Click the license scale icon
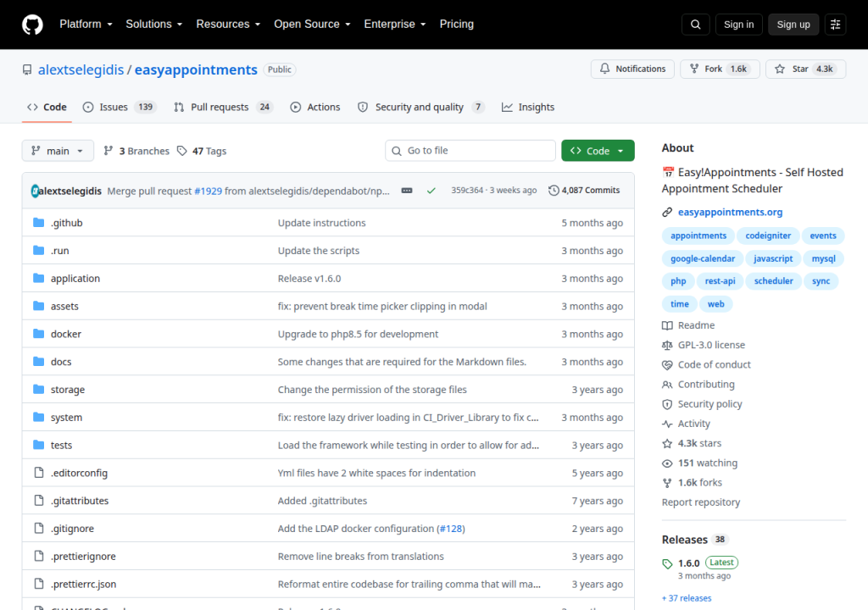Image resolution: width=868 pixels, height=610 pixels. coord(668,345)
